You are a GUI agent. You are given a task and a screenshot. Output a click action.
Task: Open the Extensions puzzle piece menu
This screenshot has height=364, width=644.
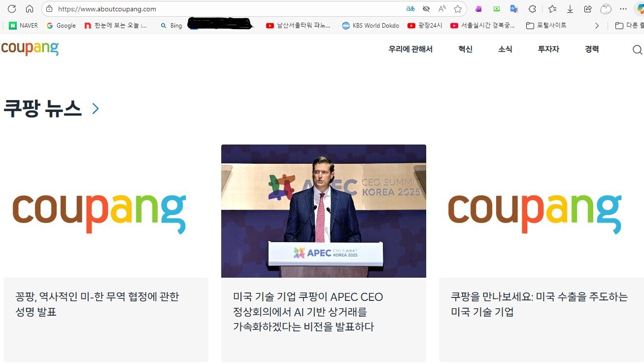pyautogui.click(x=532, y=9)
